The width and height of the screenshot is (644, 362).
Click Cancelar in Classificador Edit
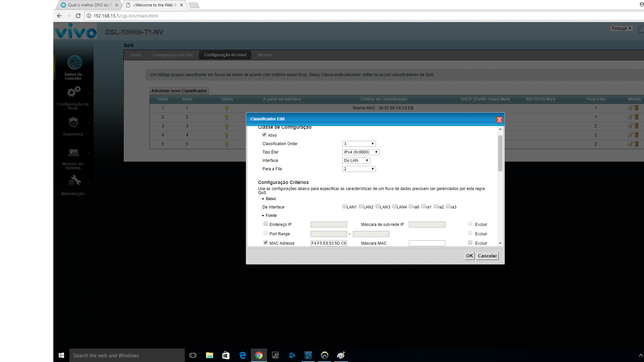coord(487,256)
